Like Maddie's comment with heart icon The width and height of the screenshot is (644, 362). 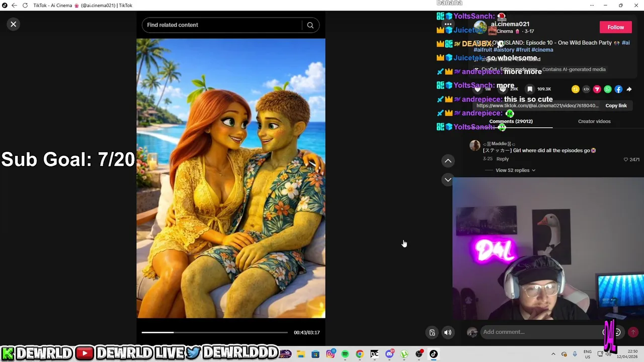click(626, 159)
